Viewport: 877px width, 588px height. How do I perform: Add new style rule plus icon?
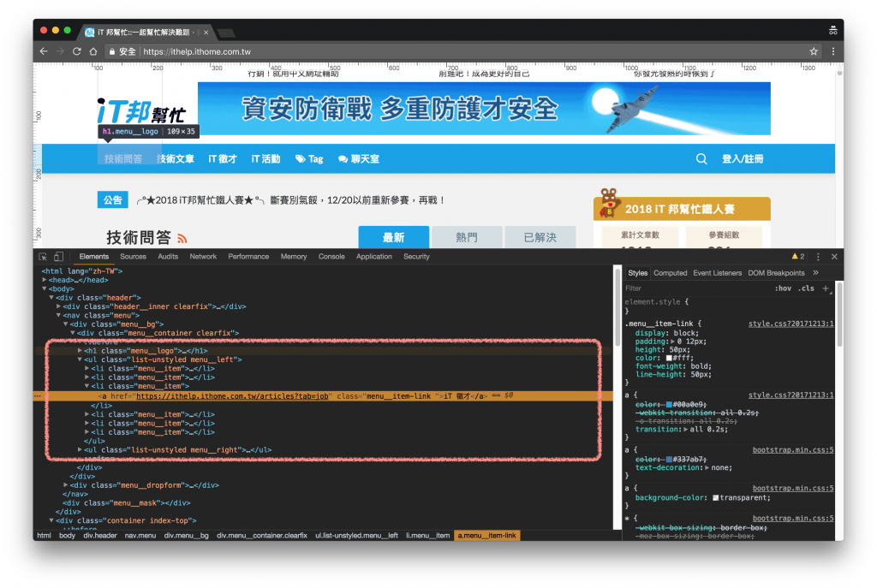826,288
